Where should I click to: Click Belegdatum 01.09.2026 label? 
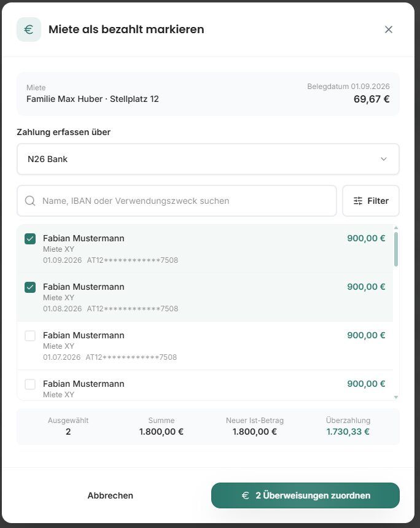(x=348, y=87)
